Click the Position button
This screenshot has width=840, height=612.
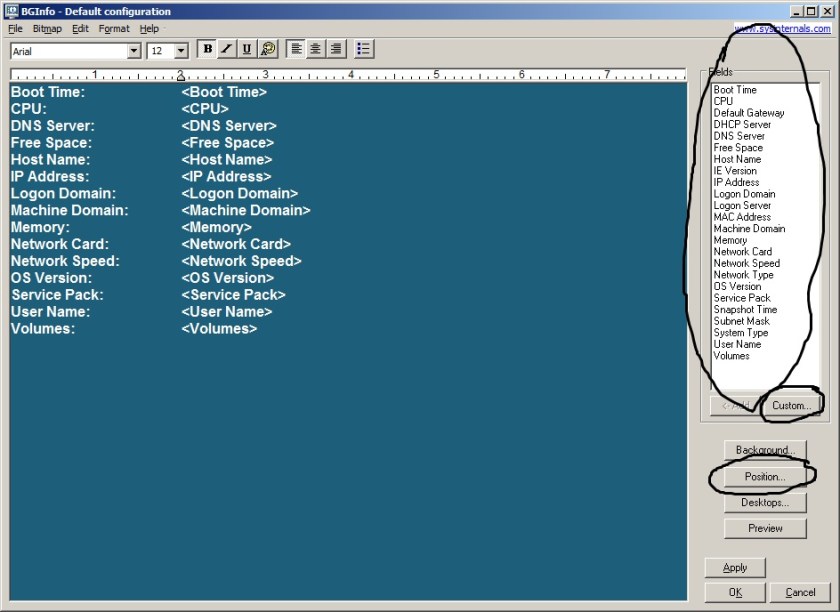[x=765, y=477]
